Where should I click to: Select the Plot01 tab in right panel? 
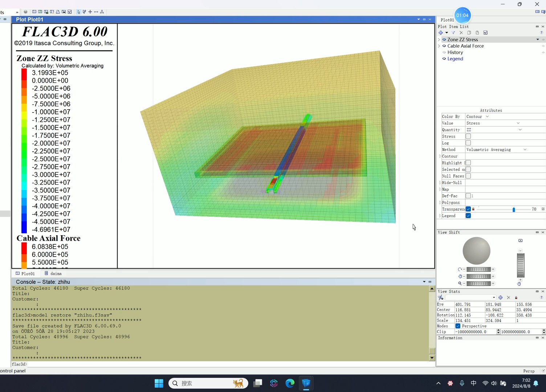[447, 20]
